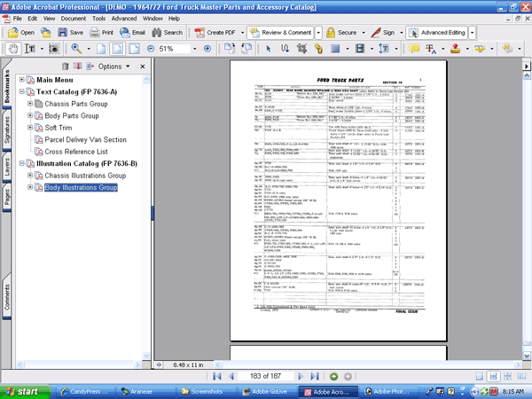Screen dimensions: 532x399
Task: Open zoom percentage dropdown
Action: point(195,49)
